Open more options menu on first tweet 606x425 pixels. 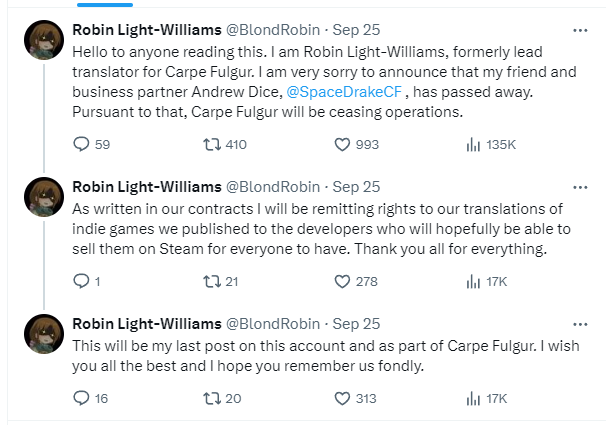[580, 30]
